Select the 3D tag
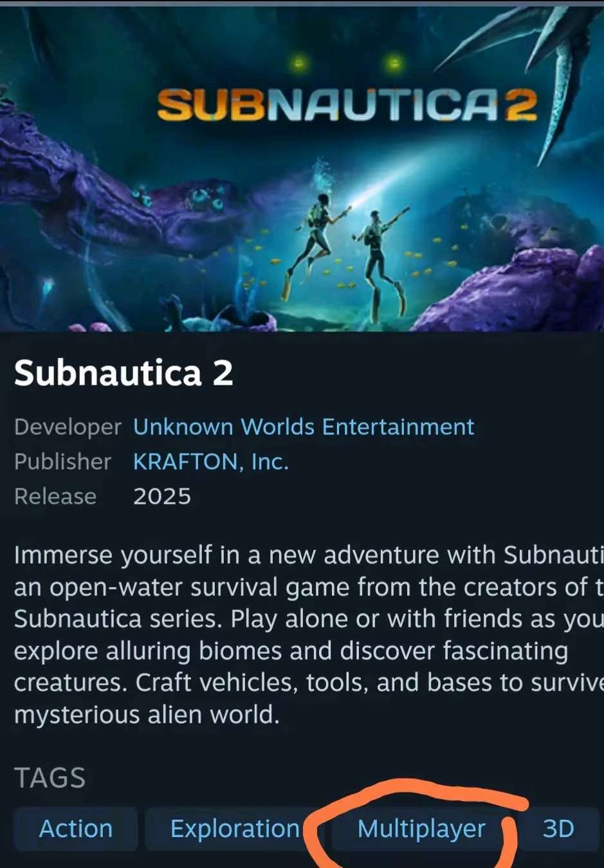Viewport: 604px width, 868px height. click(558, 829)
